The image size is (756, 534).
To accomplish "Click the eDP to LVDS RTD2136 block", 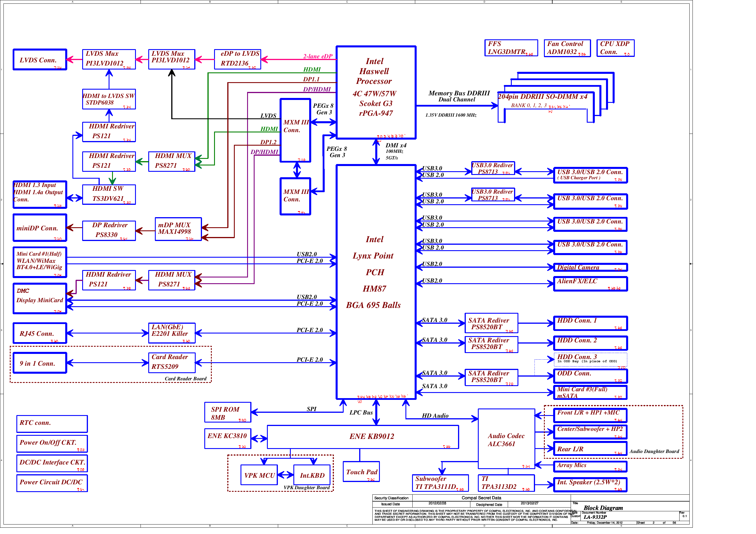I will 237,59.
